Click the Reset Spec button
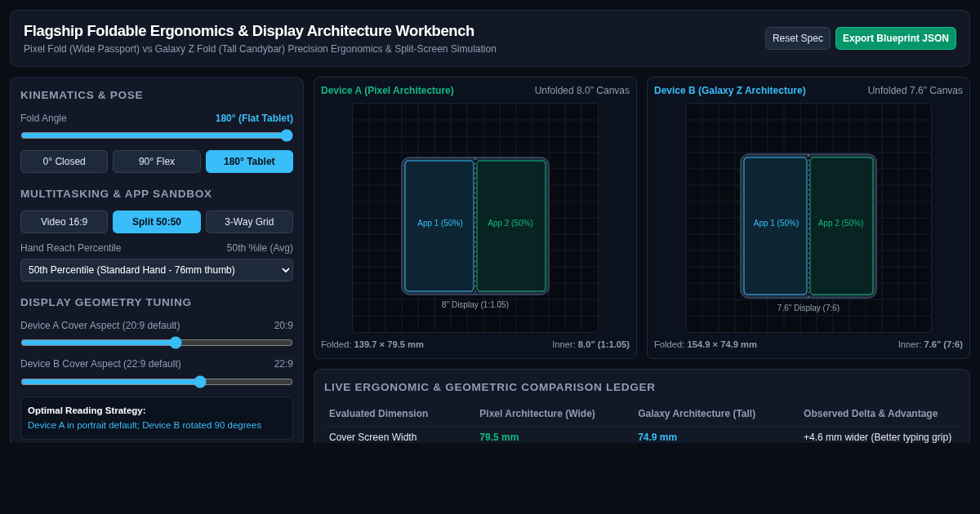Screen dimensions: 980x514 coord(798,38)
